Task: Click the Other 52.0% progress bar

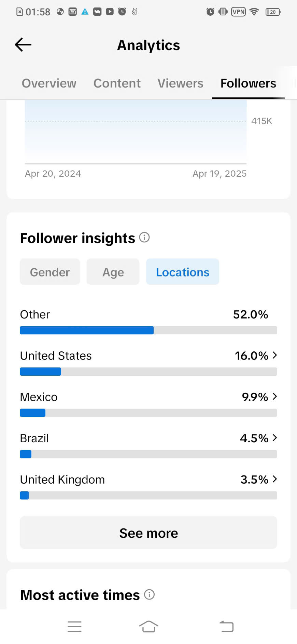Action: click(148, 330)
